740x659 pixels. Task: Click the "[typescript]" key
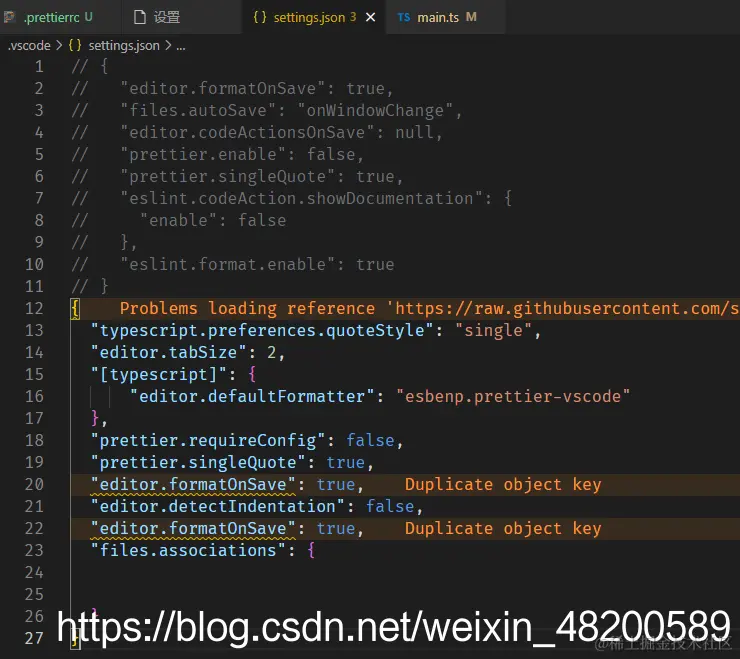click(x=159, y=374)
